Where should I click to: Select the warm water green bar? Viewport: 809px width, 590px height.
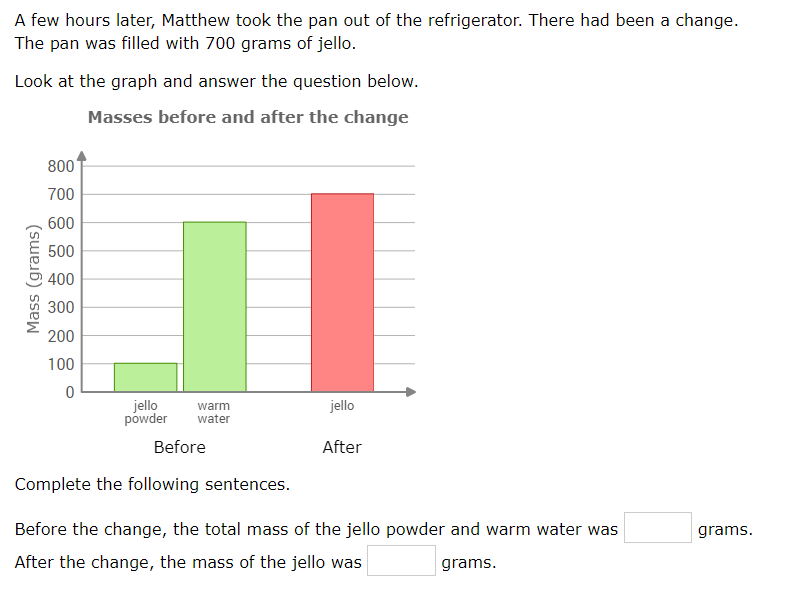click(215, 307)
